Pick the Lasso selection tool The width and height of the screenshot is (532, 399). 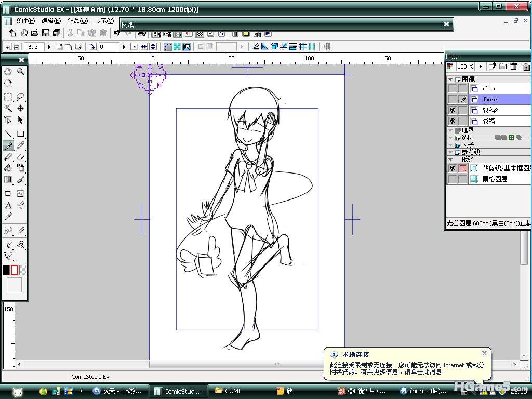(x=21, y=97)
